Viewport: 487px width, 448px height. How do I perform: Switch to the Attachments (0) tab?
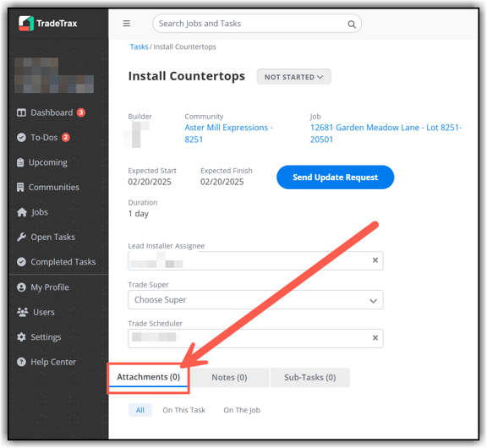point(149,377)
